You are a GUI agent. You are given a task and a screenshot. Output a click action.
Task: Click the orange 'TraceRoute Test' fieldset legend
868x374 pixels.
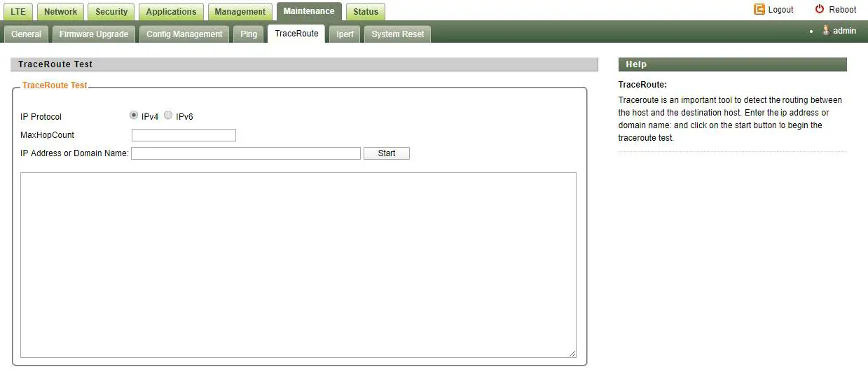[55, 85]
